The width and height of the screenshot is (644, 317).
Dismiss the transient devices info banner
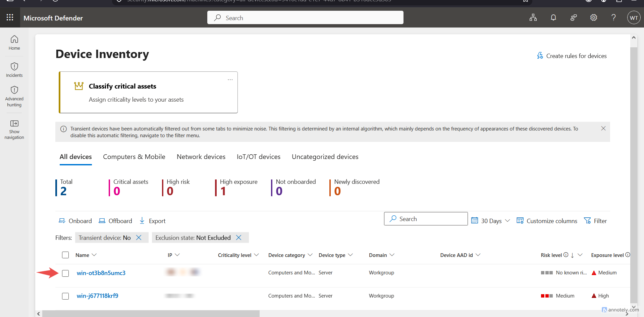point(603,128)
